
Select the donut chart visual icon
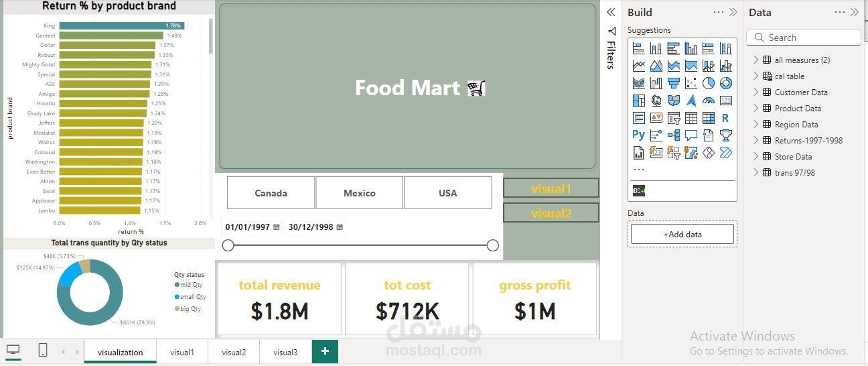tap(726, 83)
